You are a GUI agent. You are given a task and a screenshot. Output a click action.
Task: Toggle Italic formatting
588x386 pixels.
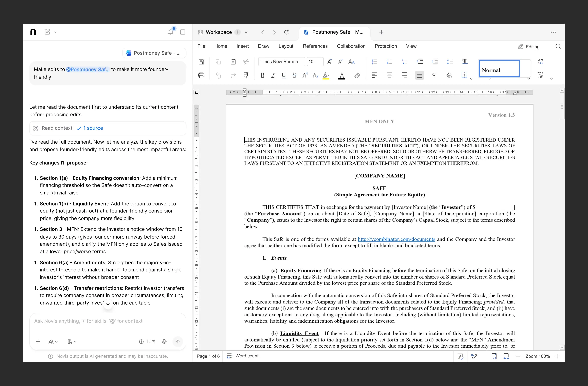[x=273, y=75]
